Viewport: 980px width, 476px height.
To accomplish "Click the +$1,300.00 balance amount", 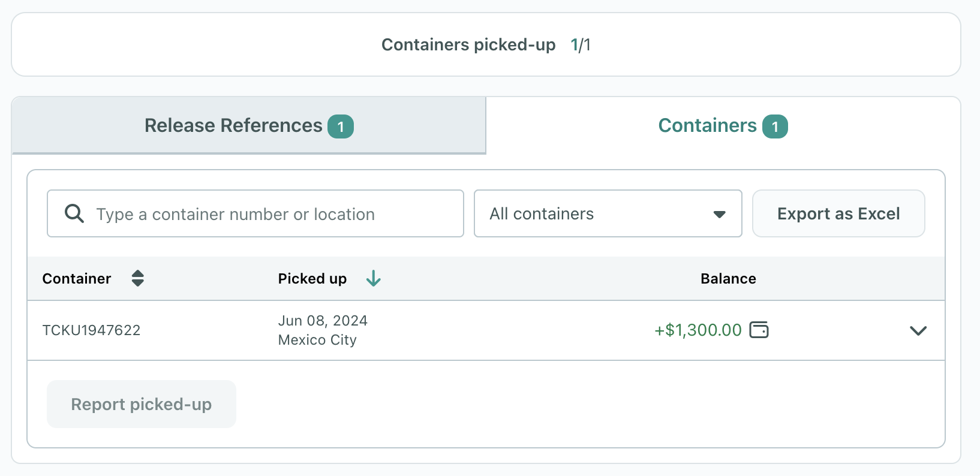I will (x=698, y=330).
